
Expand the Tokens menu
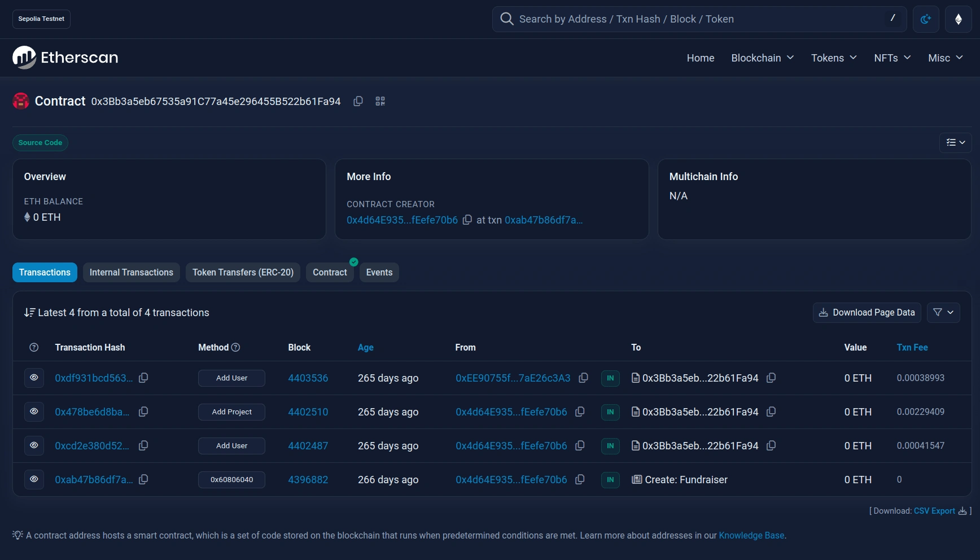pos(834,58)
